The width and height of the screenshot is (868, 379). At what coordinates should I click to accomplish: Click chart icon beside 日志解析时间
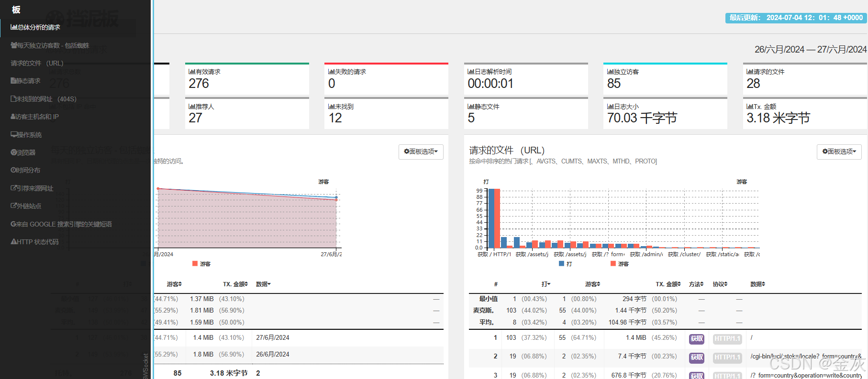tap(471, 72)
